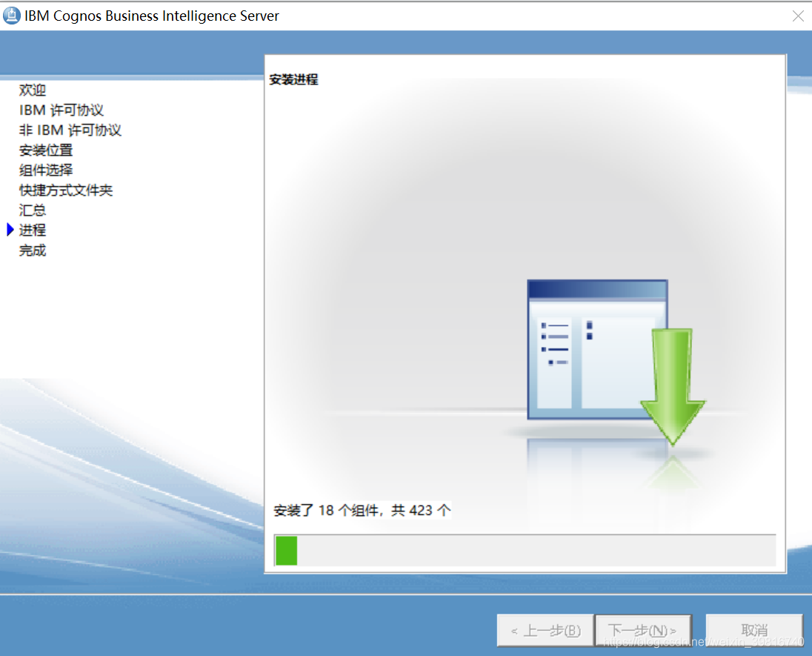Image resolution: width=812 pixels, height=656 pixels.
Task: Proceed with the 下一步(N) button
Action: point(643,630)
